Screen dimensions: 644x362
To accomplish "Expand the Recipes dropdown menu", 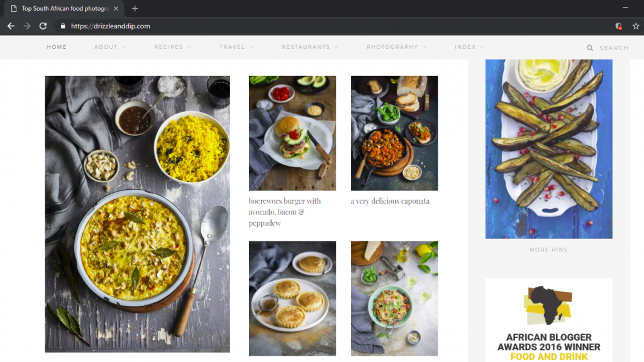I will click(173, 47).
